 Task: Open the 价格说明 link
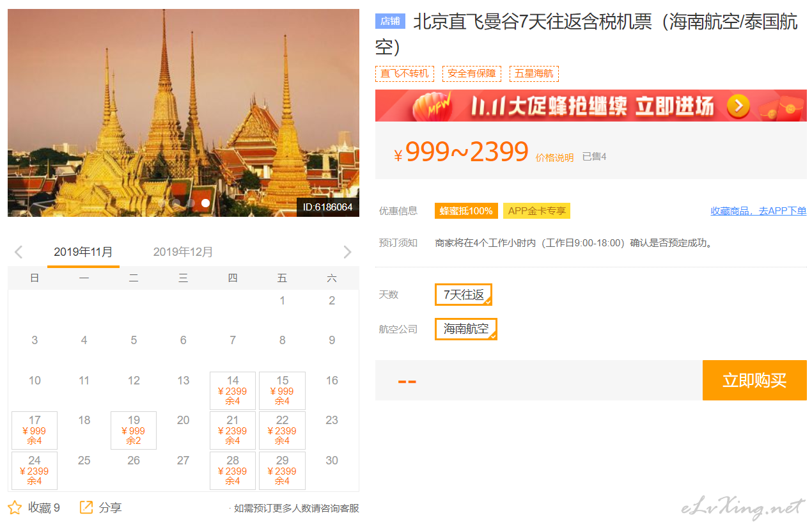pos(554,157)
